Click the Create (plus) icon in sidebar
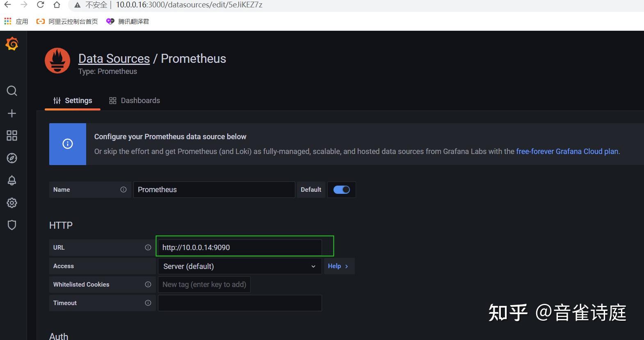 (x=12, y=113)
